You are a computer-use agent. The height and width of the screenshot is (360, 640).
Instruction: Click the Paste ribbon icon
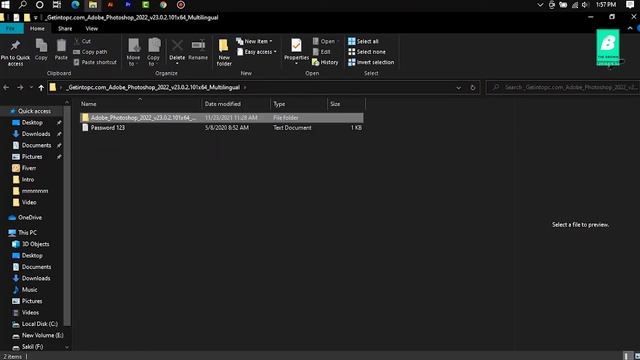[61, 50]
